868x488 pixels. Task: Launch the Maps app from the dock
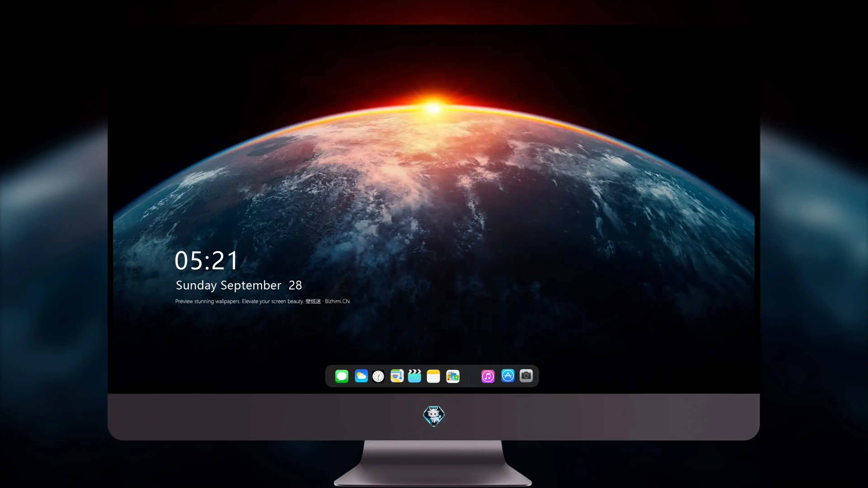click(397, 376)
